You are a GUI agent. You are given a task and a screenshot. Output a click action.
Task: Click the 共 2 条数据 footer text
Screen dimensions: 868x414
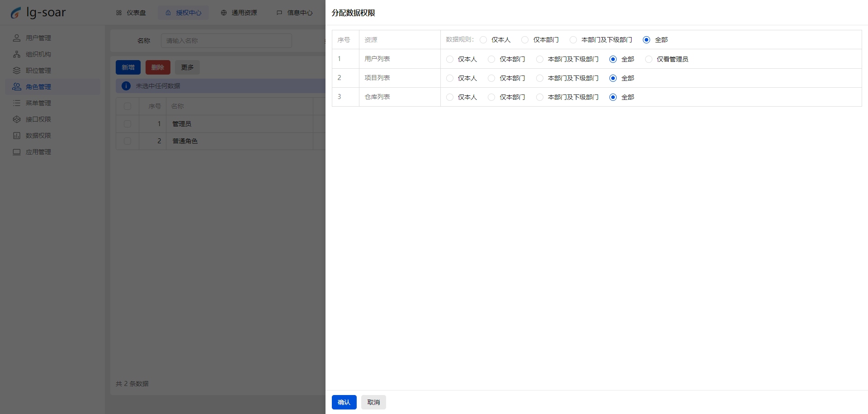(132, 384)
